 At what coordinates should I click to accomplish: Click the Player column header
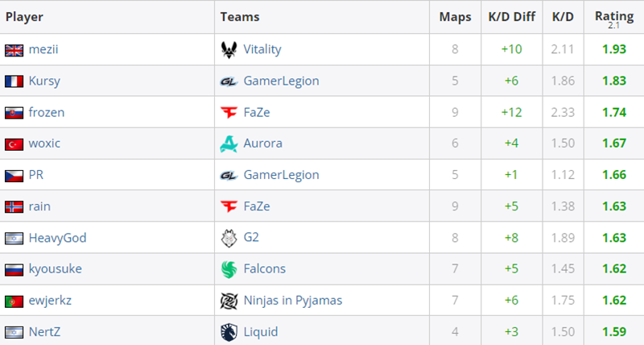point(24,17)
